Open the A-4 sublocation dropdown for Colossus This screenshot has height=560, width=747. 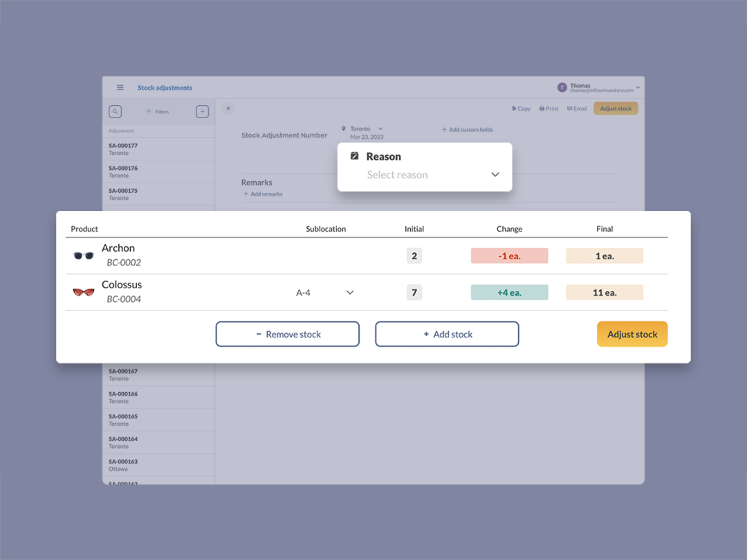click(x=350, y=292)
